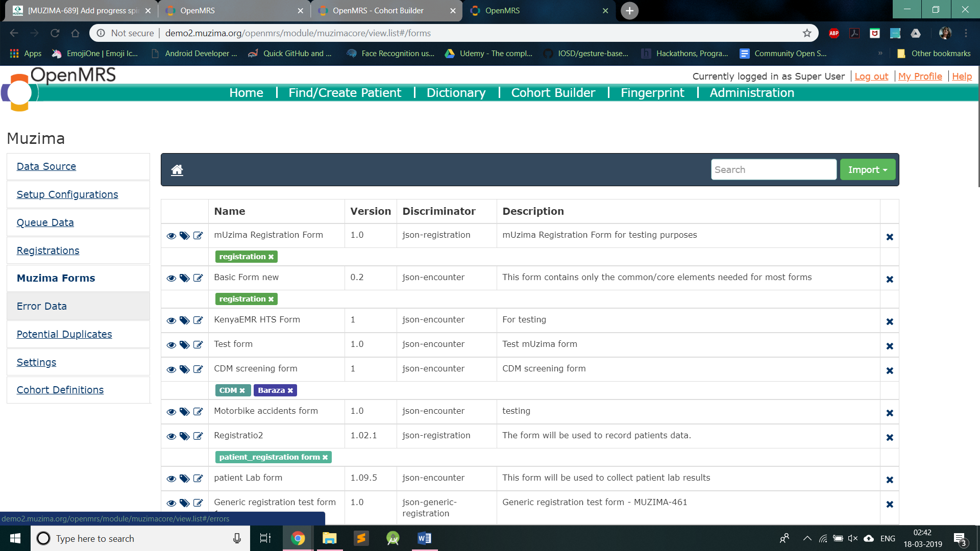Preview the mUzima Registration Form with eye icon

coord(171,236)
